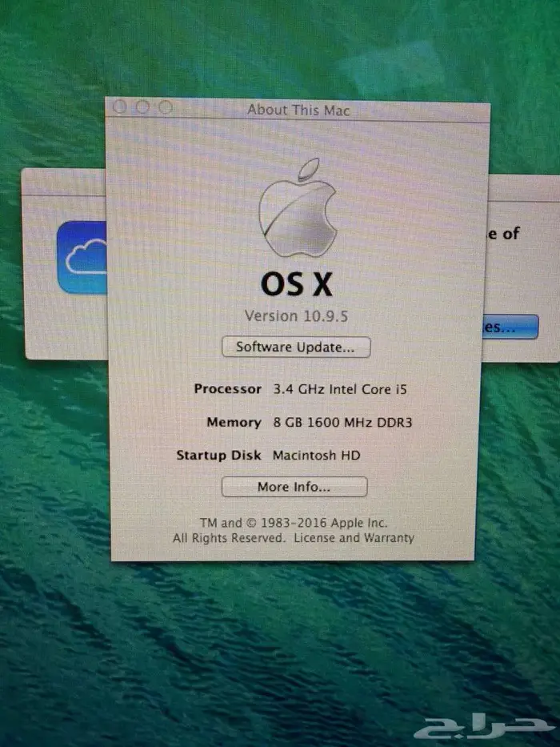Select the 8 GB 1600 MHz DDR3 text
This screenshot has width=560, height=747.
[342, 422]
